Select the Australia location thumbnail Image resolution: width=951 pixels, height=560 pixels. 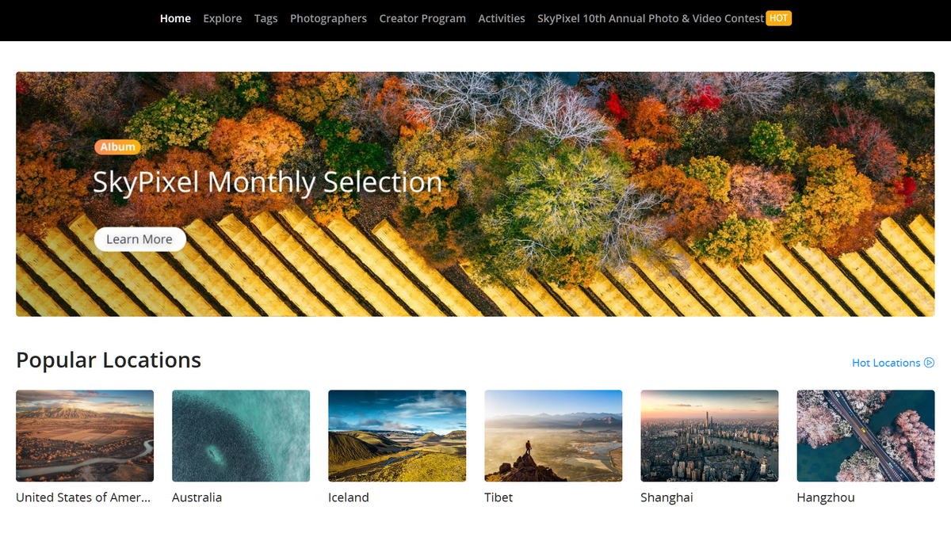241,436
